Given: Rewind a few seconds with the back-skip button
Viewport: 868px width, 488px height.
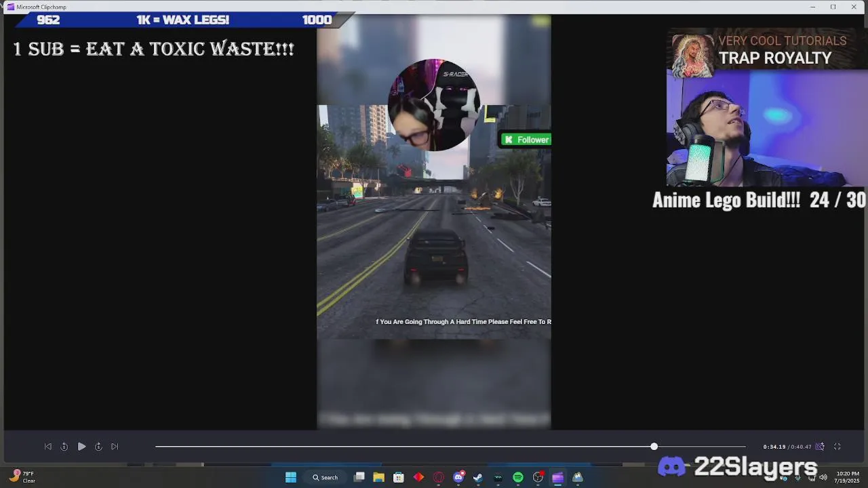Looking at the screenshot, I should [x=64, y=447].
